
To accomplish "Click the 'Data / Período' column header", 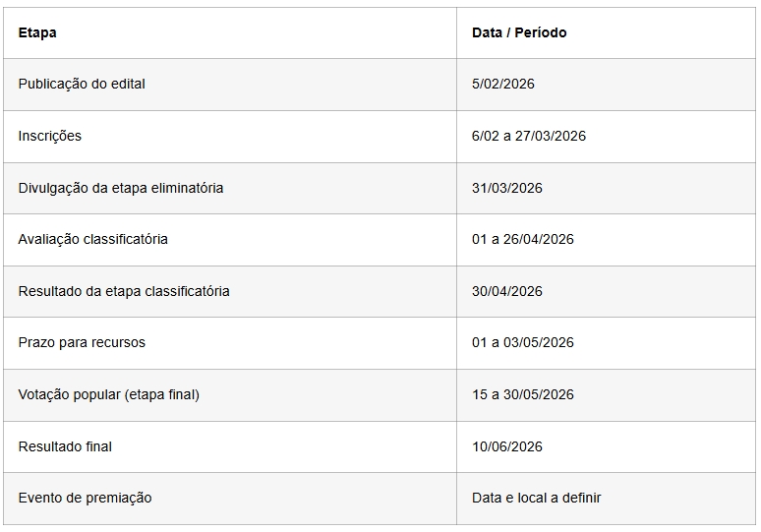I will pyautogui.click(x=519, y=32).
